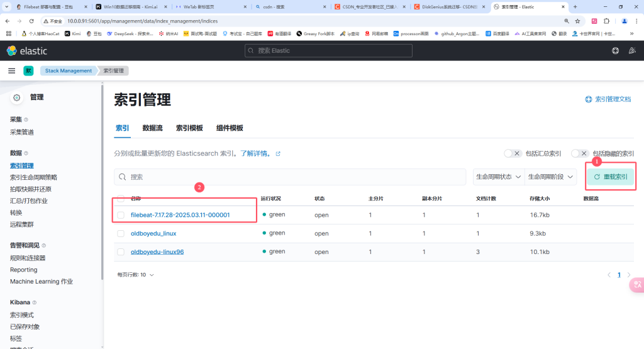Switch to the 数据流 tab
The image size is (644, 349).
coord(152,128)
